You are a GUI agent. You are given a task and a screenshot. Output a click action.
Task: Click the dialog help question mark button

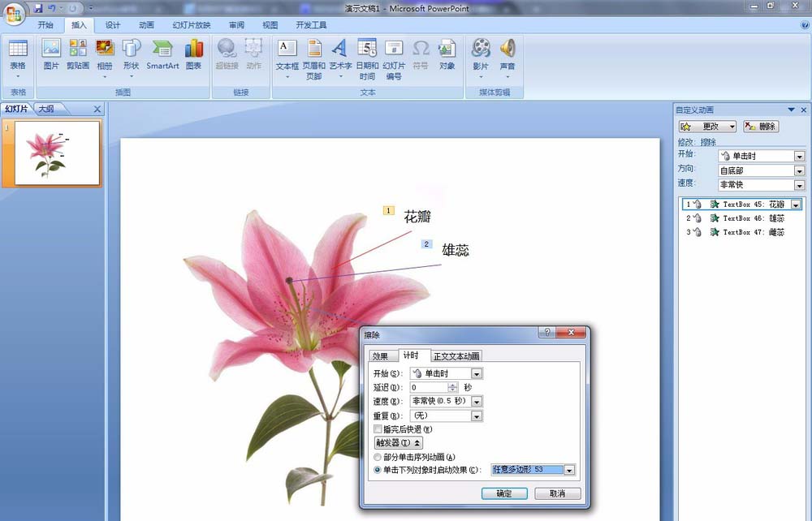[x=546, y=332]
